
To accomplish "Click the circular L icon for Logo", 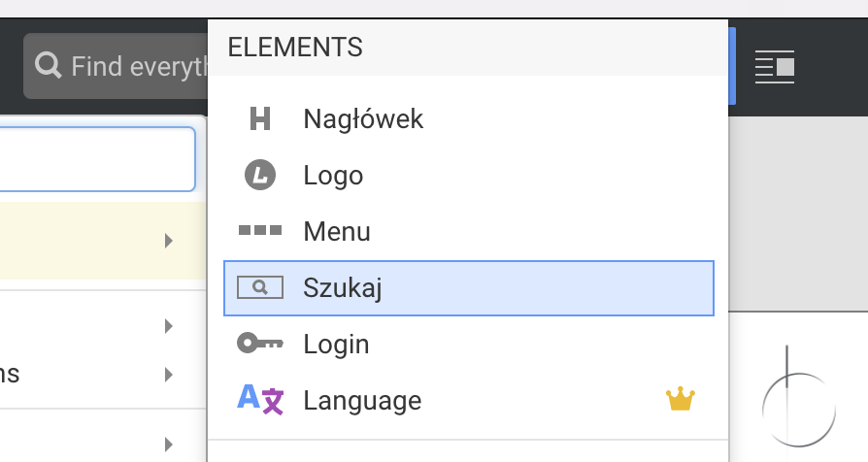I will click(260, 176).
